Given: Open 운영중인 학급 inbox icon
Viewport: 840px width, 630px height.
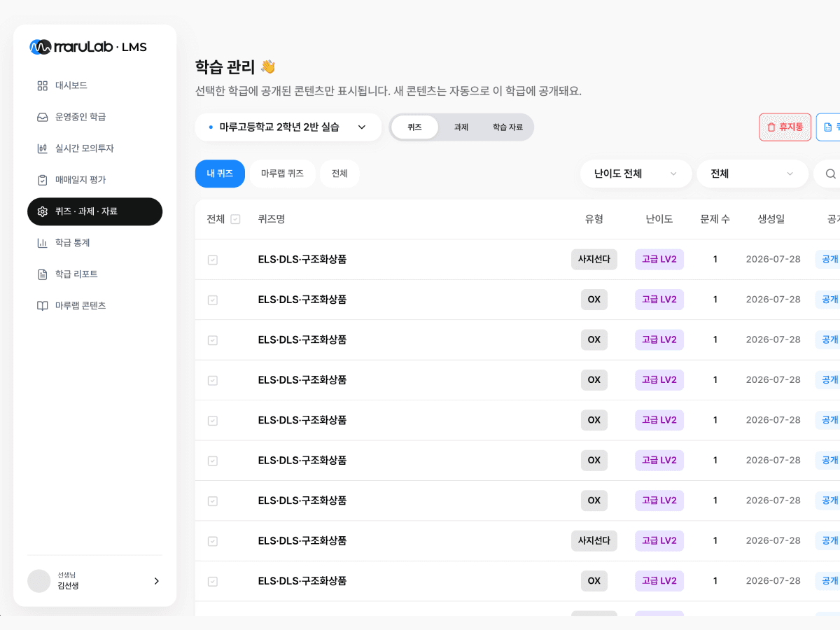Looking at the screenshot, I should pos(43,117).
